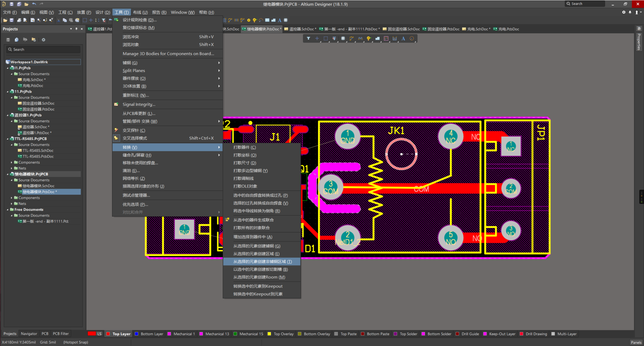Open the Panels button in status bar
This screenshot has width=644, height=346.
(636, 342)
